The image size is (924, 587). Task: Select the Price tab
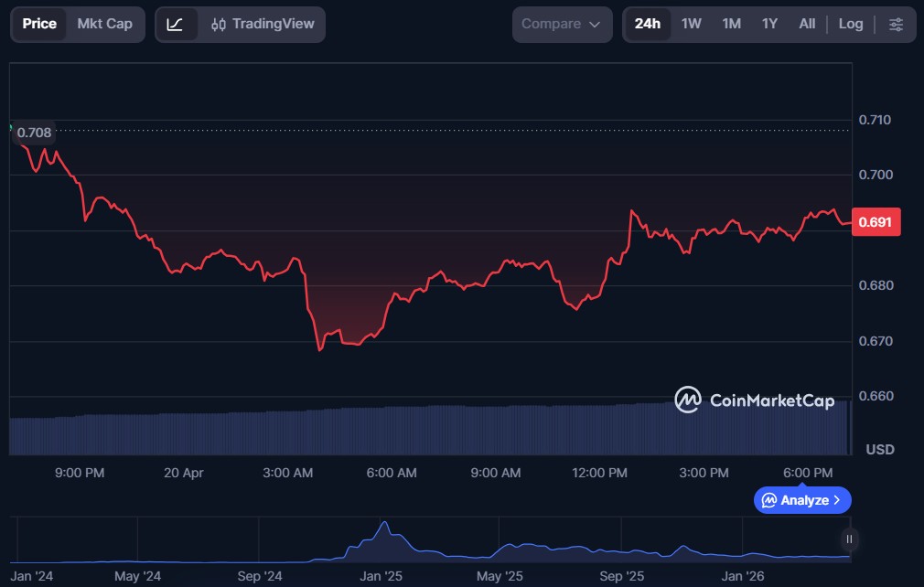click(39, 24)
